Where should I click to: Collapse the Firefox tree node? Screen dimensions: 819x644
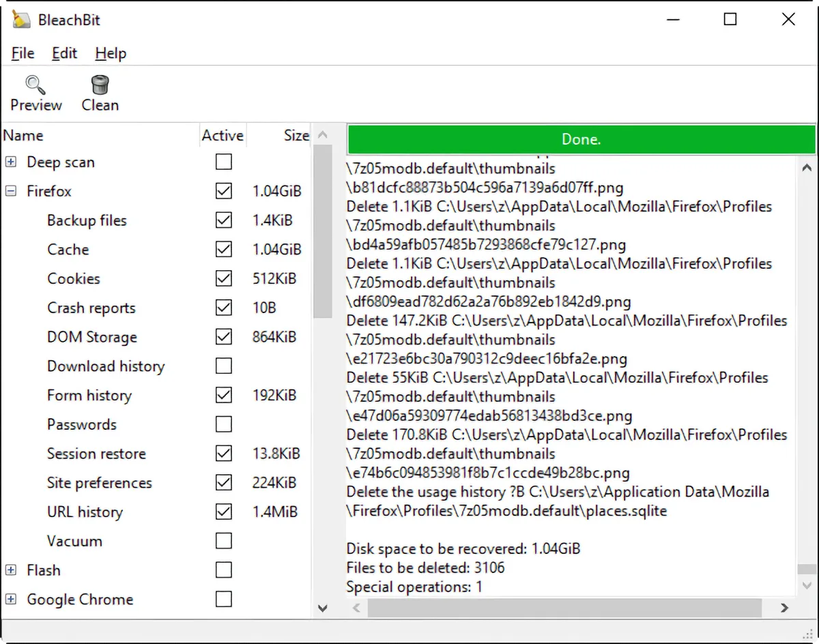pyautogui.click(x=11, y=192)
